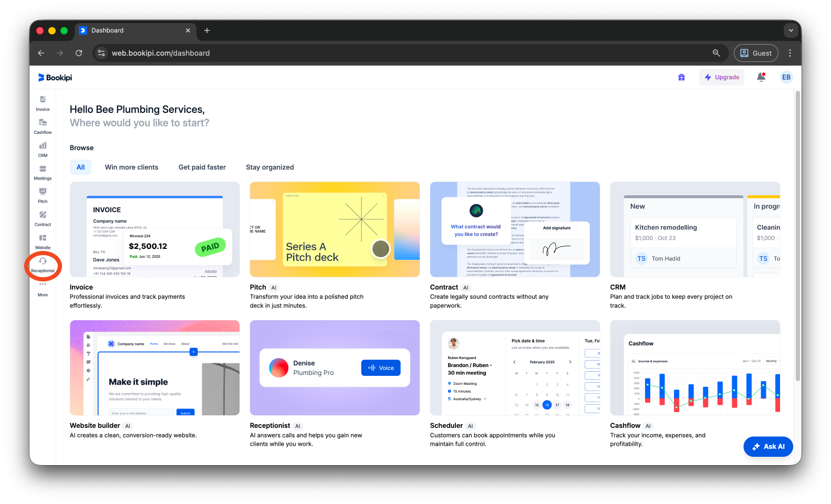The image size is (831, 504).
Task: Click the Scheduler card title
Action: pyautogui.click(x=446, y=426)
